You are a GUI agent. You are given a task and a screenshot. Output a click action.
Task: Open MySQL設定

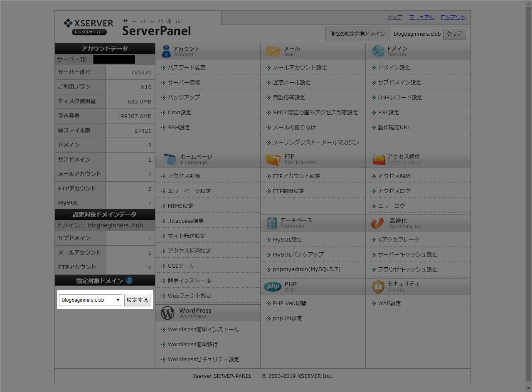[288, 239]
